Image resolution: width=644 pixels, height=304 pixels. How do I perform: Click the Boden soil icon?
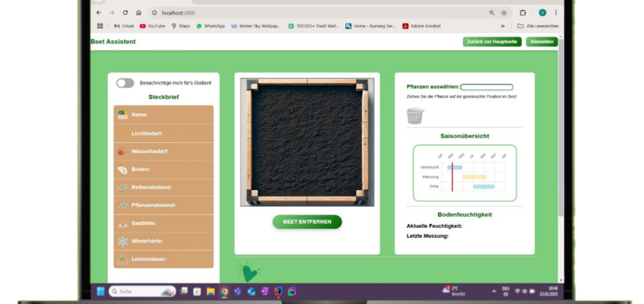122,169
